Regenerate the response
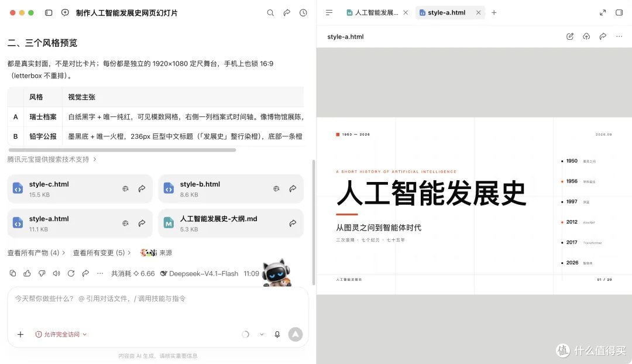632x364 pixels. pos(71,273)
